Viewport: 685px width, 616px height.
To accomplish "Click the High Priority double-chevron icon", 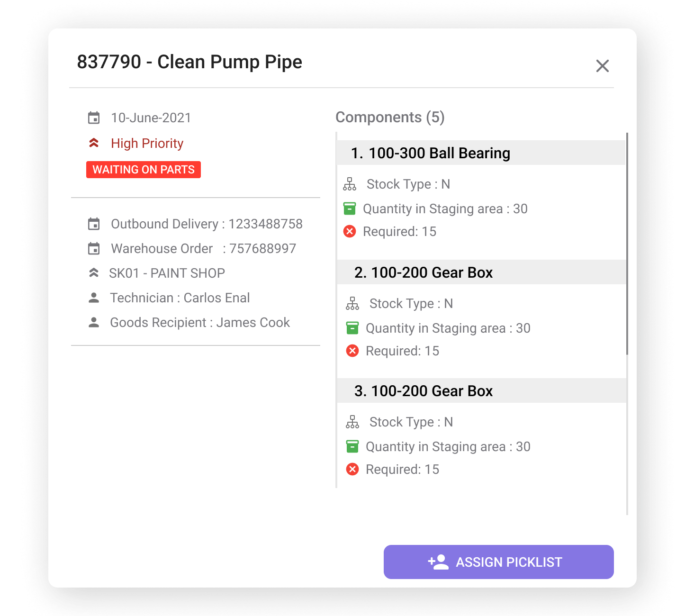I will [x=94, y=143].
